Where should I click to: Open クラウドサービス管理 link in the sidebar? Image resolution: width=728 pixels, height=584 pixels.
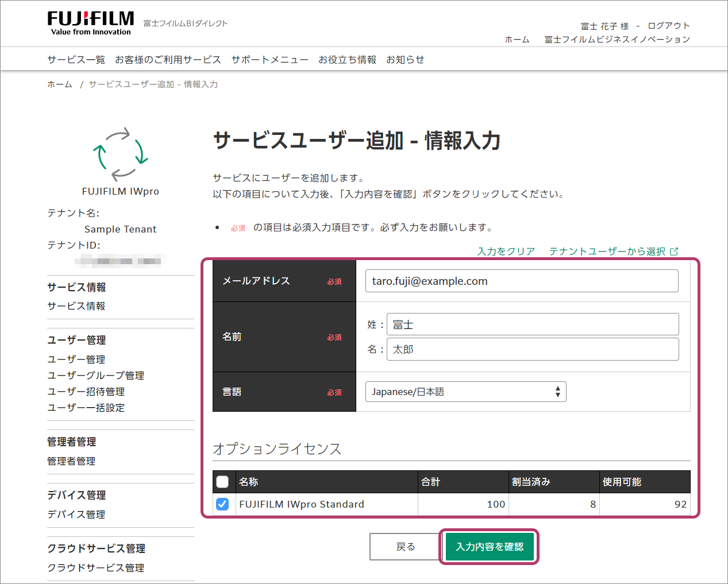pos(96,568)
